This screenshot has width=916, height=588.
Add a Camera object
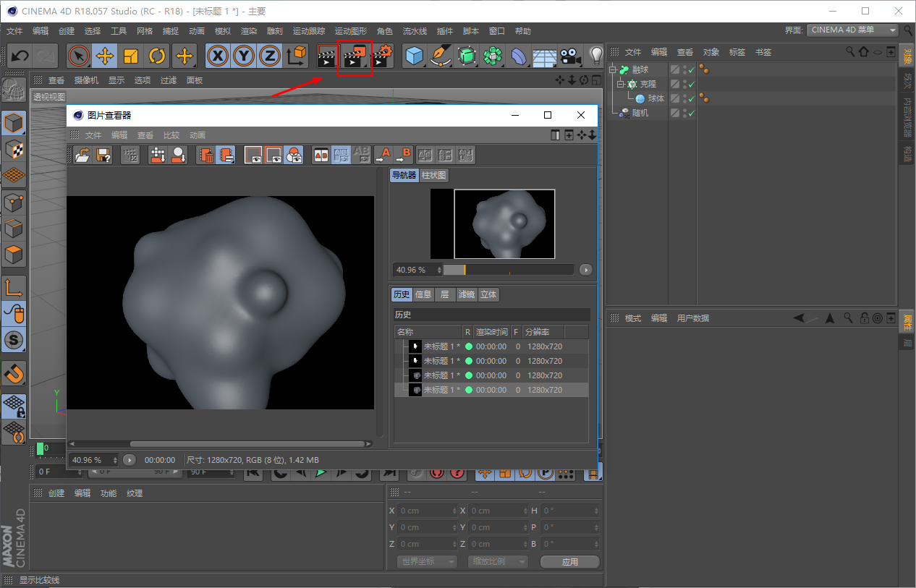tap(570, 56)
